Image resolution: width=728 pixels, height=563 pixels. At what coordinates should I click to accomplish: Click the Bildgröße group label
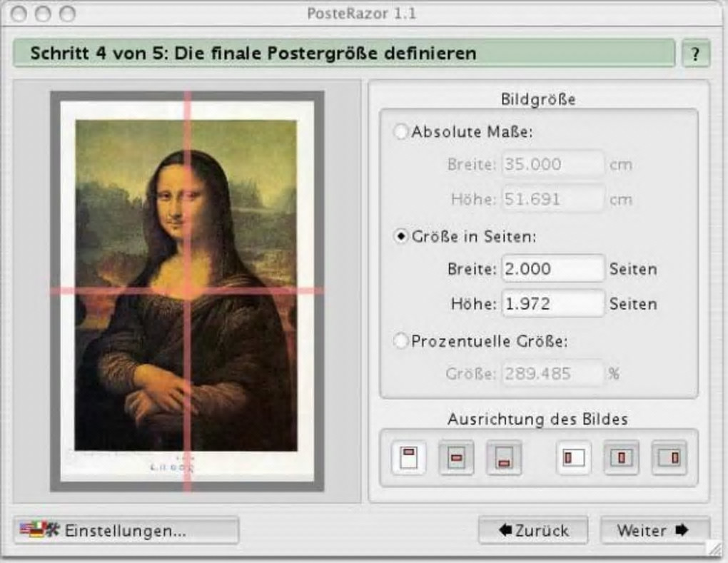538,99
